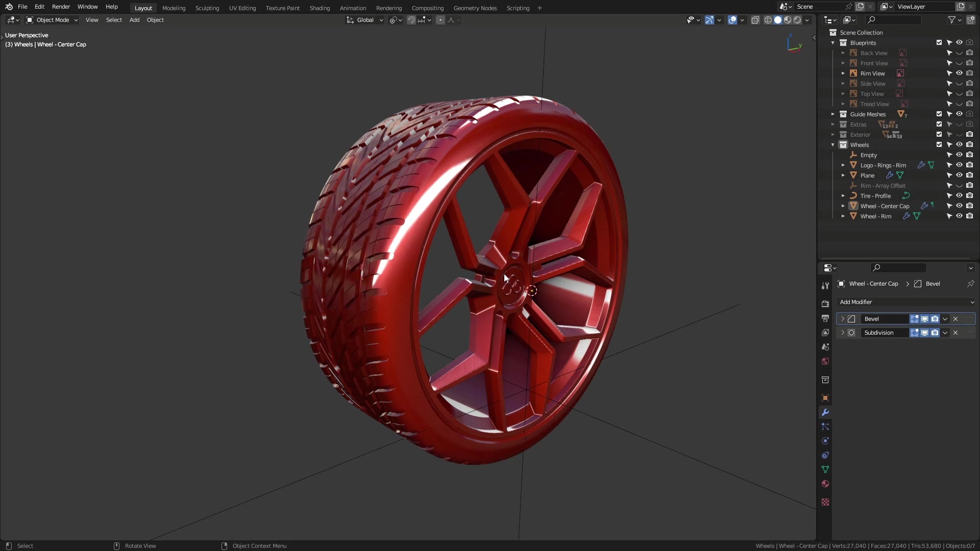Toggle visibility of Rim View image

click(960, 73)
